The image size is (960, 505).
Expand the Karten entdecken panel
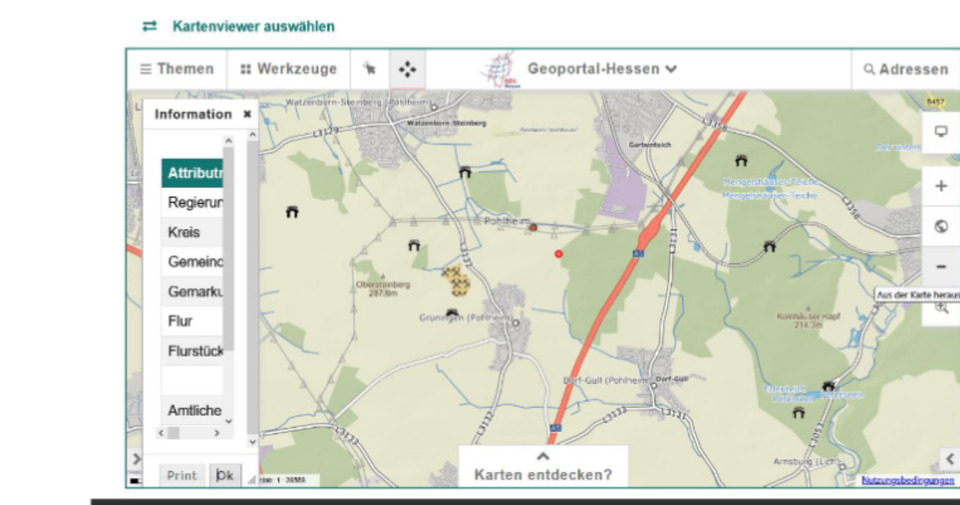(543, 467)
